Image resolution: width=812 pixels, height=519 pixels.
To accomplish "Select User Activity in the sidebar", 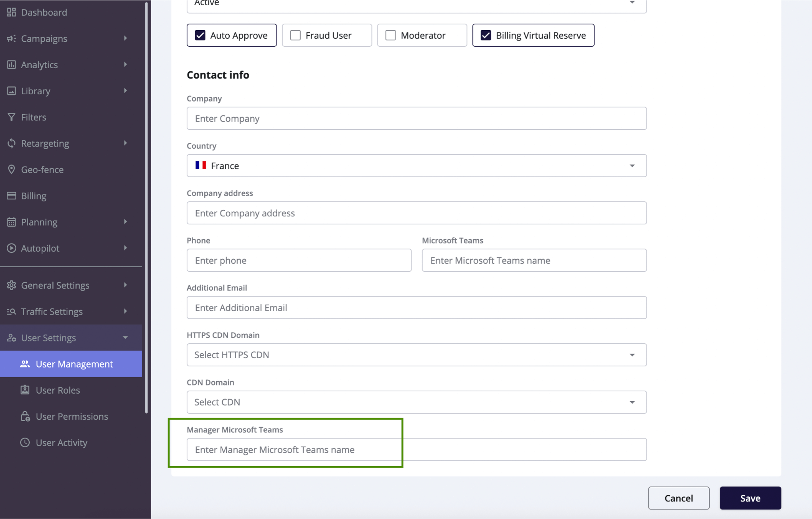I will [x=61, y=442].
